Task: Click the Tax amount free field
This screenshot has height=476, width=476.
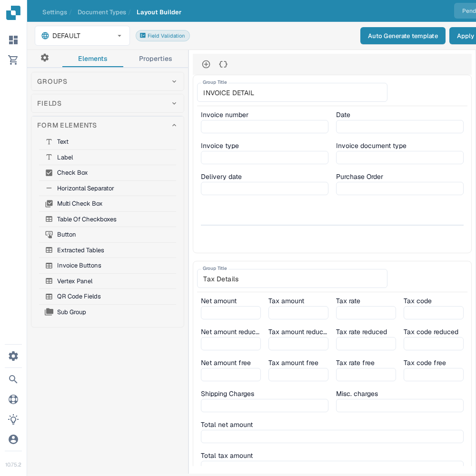Action: (x=298, y=375)
